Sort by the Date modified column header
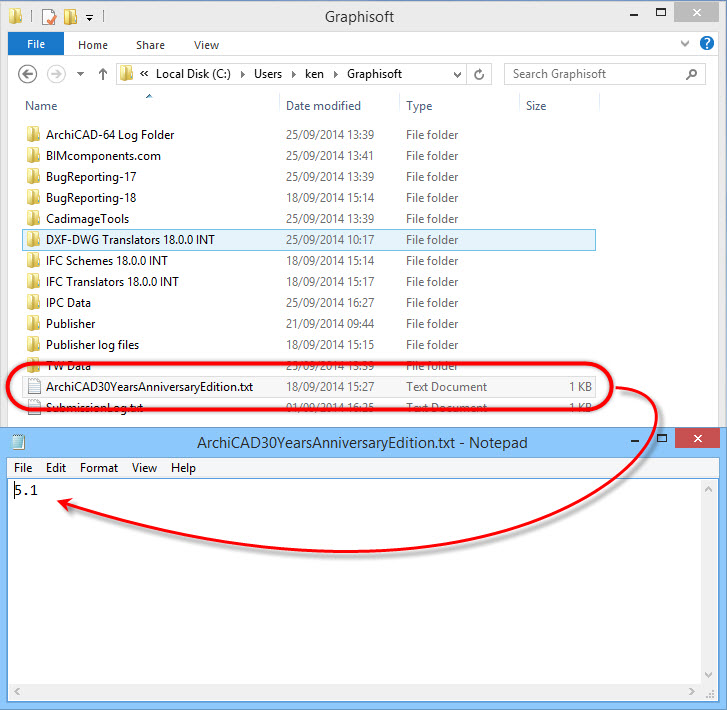 tap(323, 106)
